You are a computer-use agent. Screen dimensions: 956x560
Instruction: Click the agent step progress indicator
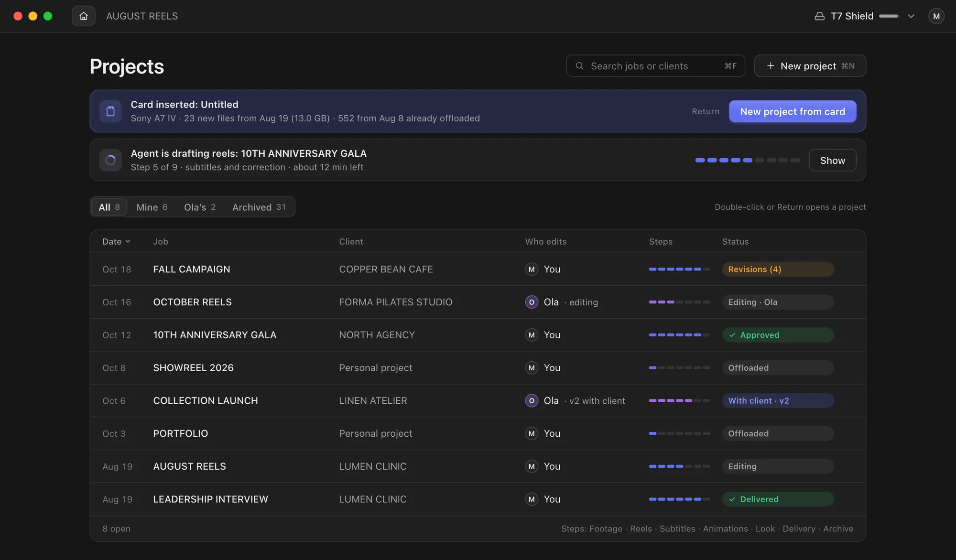747,161
